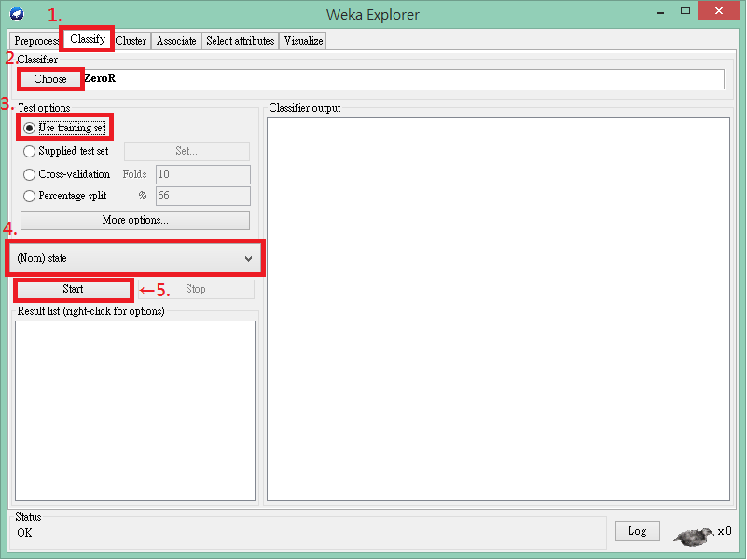Open the Classify tab
The width and height of the screenshot is (747, 560).
click(x=87, y=39)
